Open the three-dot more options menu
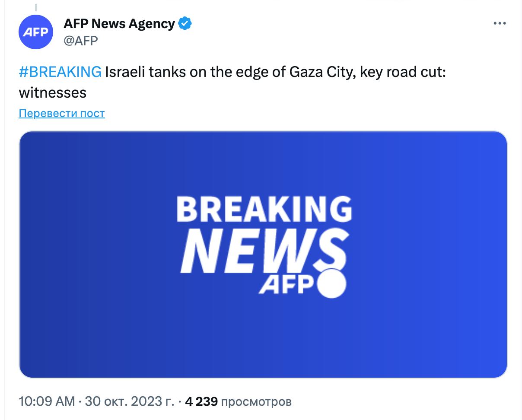Image resolution: width=522 pixels, height=420 pixels. click(x=500, y=24)
